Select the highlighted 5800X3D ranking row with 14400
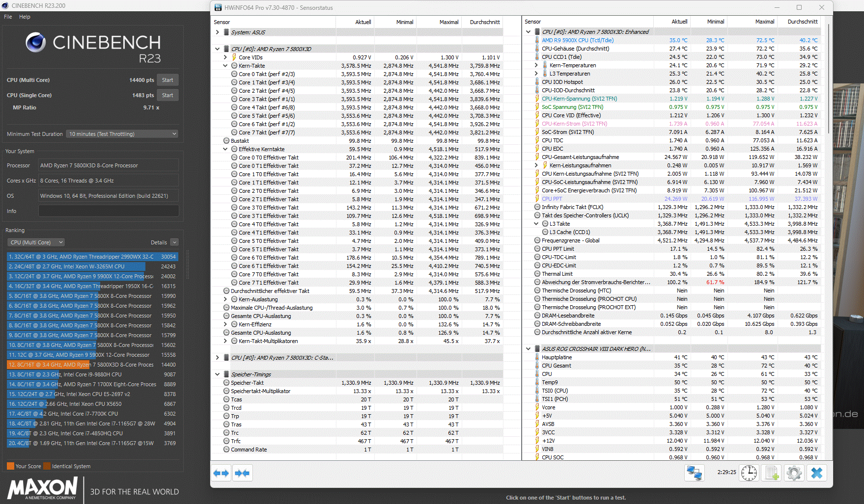The width and height of the screenshot is (864, 504). [x=92, y=365]
